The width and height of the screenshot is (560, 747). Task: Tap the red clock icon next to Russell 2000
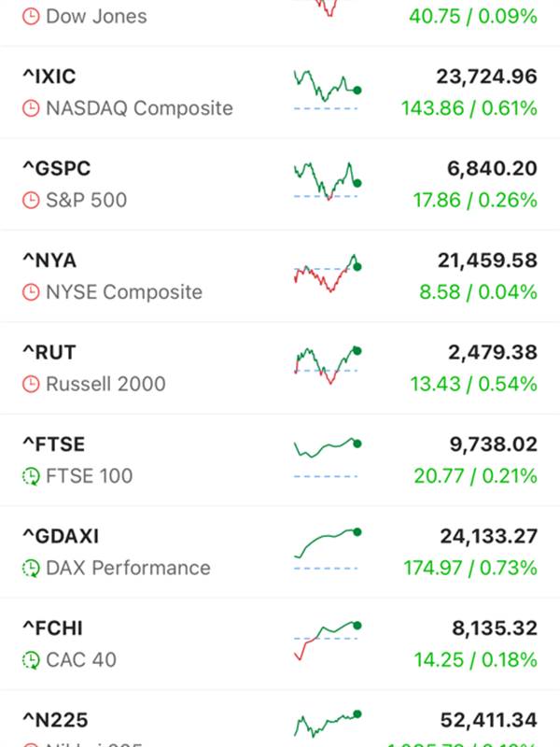(31, 384)
